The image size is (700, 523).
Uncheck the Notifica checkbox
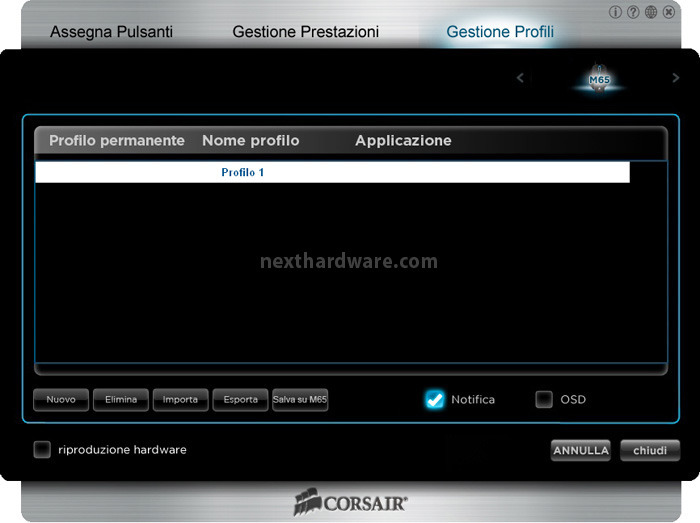[435, 399]
